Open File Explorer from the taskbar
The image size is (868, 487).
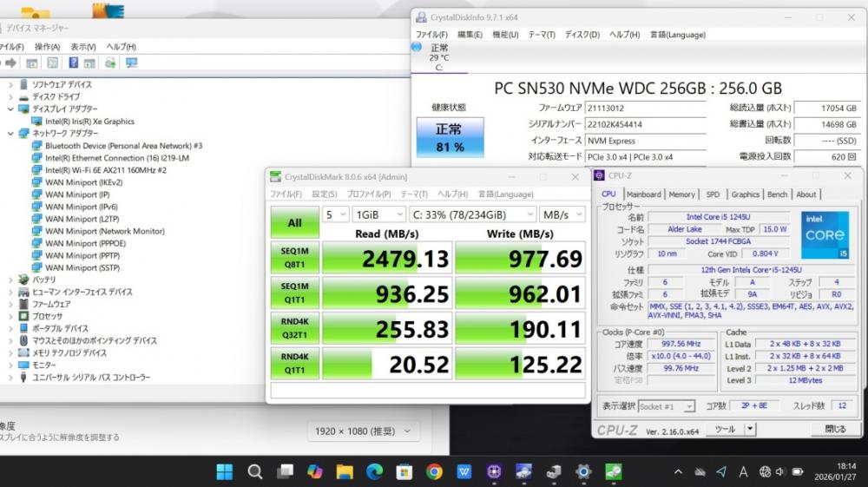[345, 471]
